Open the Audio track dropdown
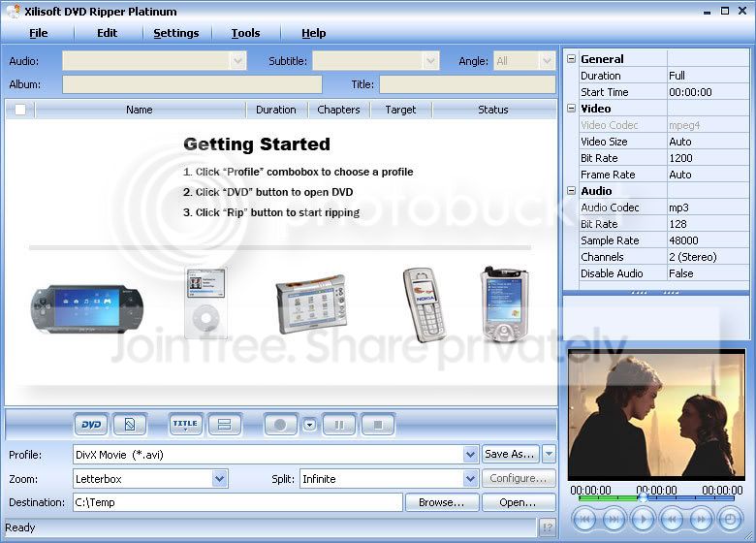 click(237, 61)
